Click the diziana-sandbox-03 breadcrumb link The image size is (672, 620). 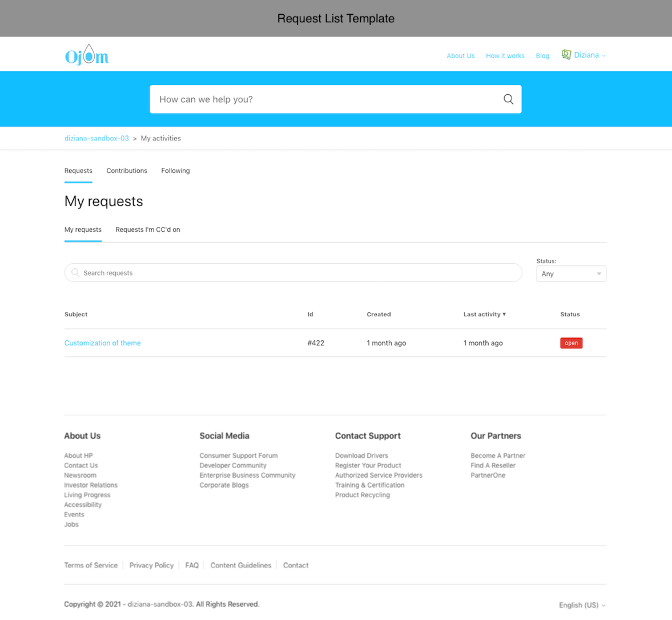(96, 138)
